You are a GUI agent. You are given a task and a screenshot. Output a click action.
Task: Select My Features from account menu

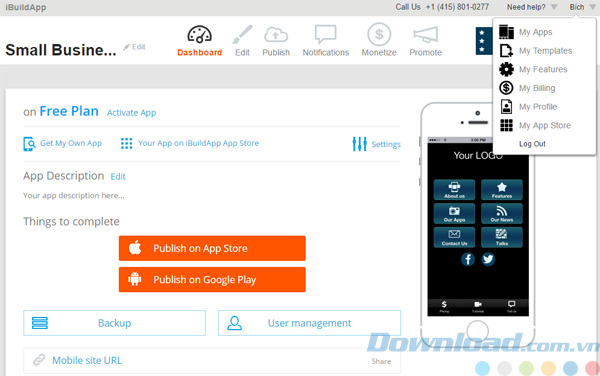pos(543,69)
